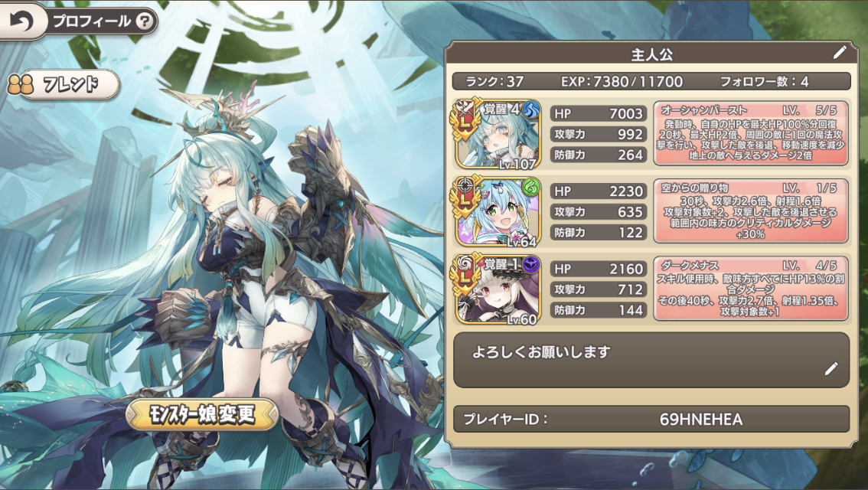Click the モンスター娘変更 button
The height and width of the screenshot is (490, 868).
pos(202,413)
